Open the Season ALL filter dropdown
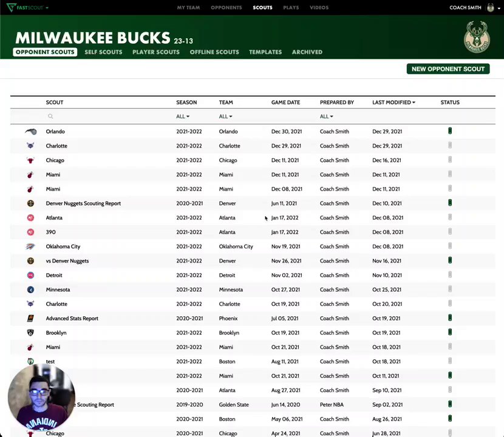 [183, 117]
